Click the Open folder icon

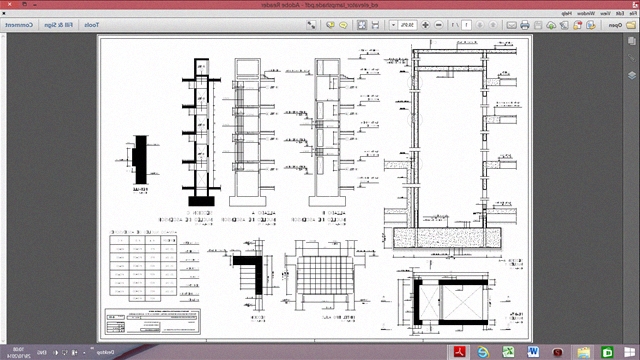click(631, 25)
